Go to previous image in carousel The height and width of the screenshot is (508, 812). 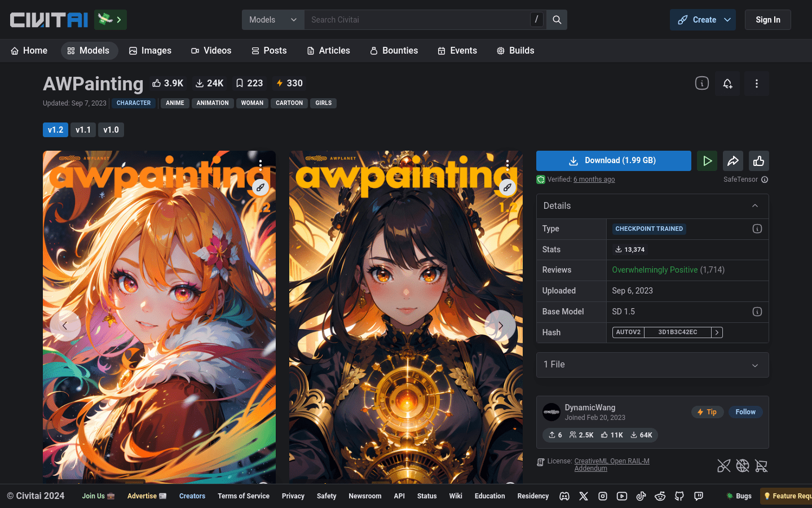point(65,326)
